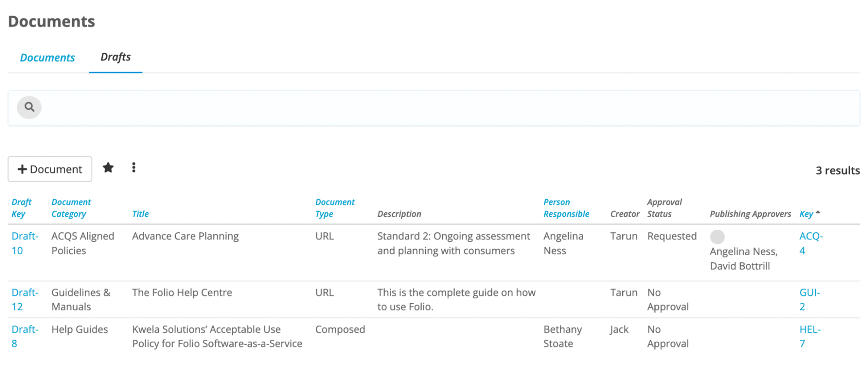Click the Key column sort arrow

[x=818, y=212]
